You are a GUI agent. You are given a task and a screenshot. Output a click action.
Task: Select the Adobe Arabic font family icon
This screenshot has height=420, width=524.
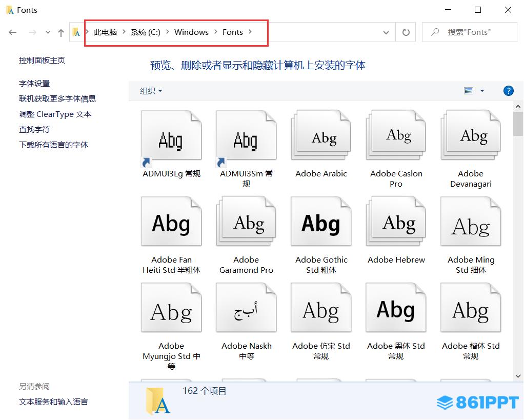[x=321, y=135]
